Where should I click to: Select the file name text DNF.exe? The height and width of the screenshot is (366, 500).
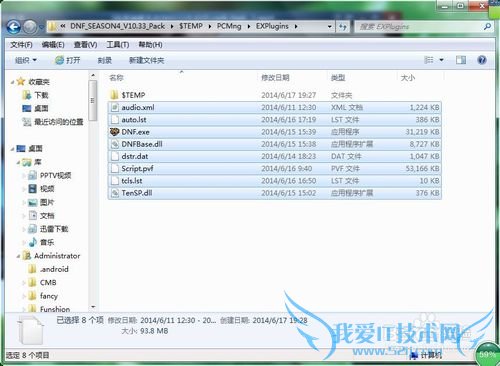click(135, 132)
